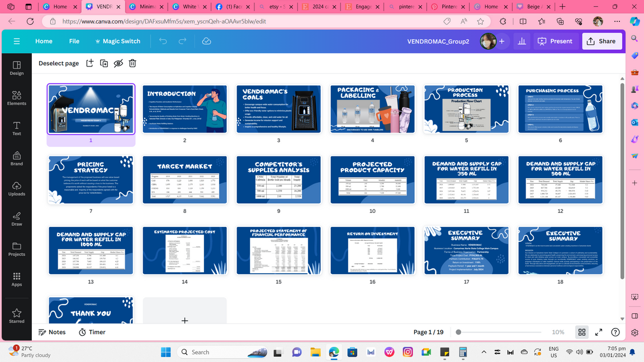Select the Target Market slide thumbnail

[184, 180]
